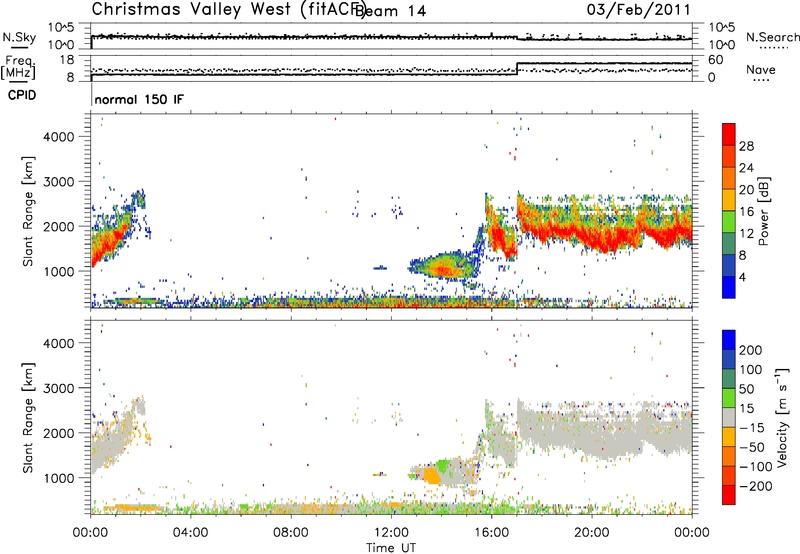Image resolution: width=800 pixels, height=554 pixels.
Task: Click the 'Beam 14' label
Action: (x=390, y=11)
